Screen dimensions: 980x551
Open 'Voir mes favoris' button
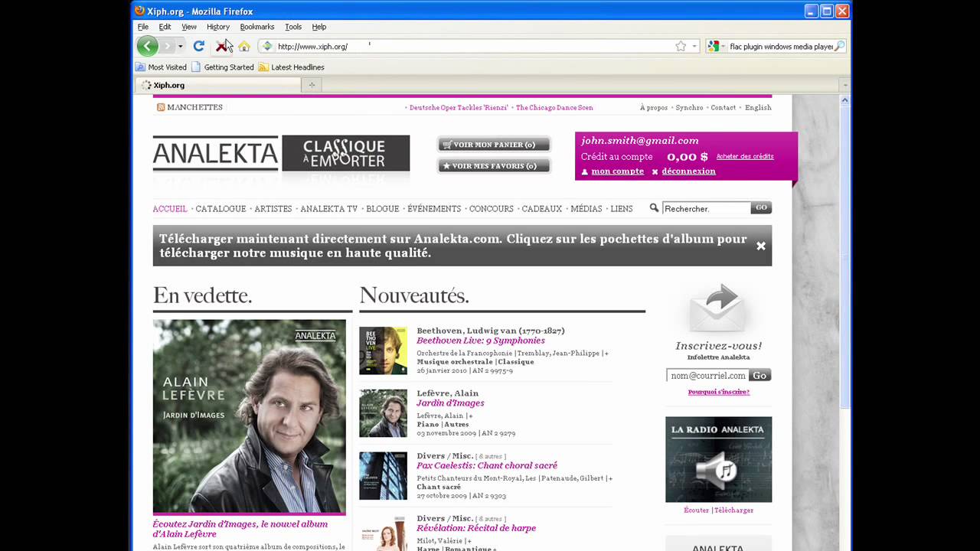(494, 166)
